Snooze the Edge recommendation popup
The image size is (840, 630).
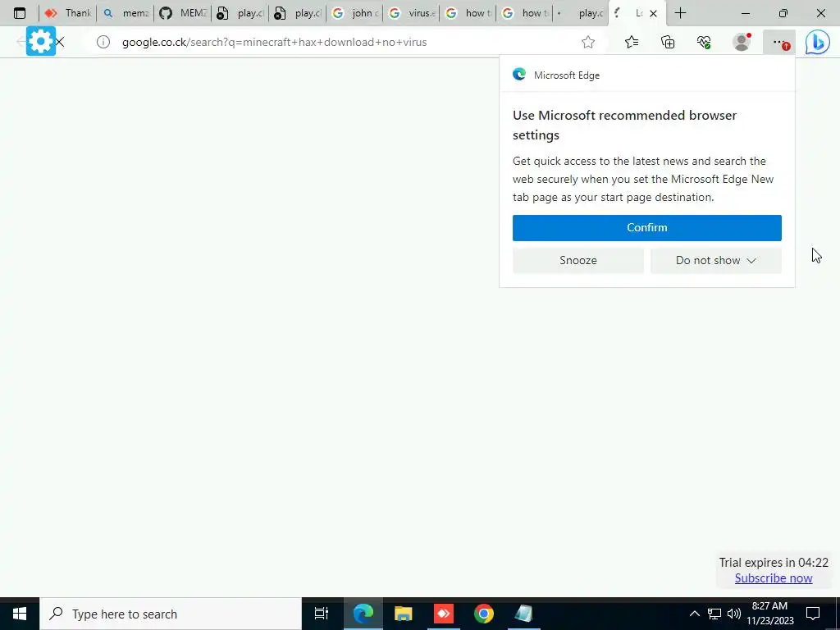coord(578,260)
